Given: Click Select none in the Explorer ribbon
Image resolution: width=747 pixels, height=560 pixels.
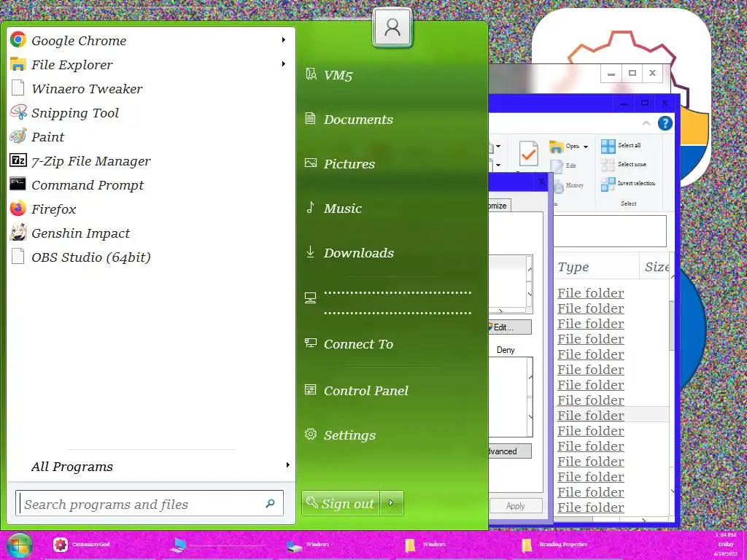Looking at the screenshot, I should (x=624, y=164).
